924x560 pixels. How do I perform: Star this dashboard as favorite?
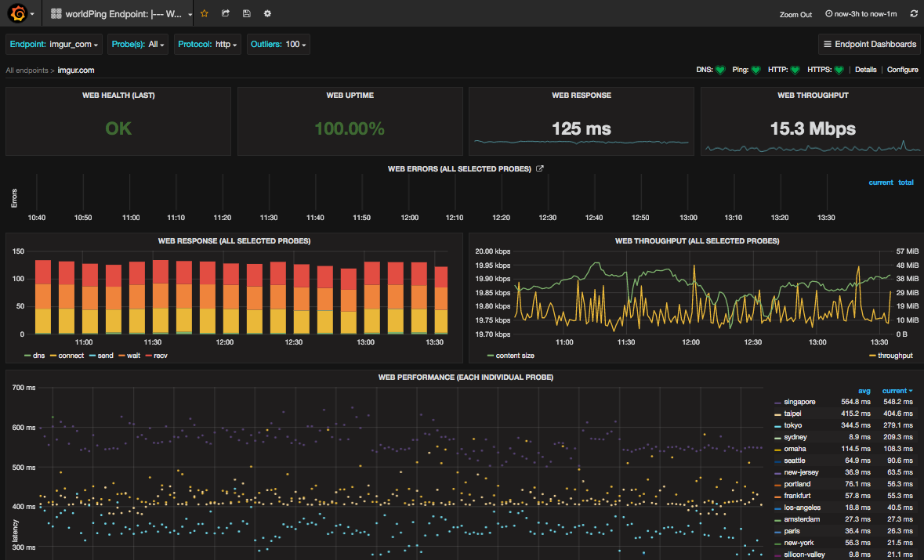coord(205,13)
